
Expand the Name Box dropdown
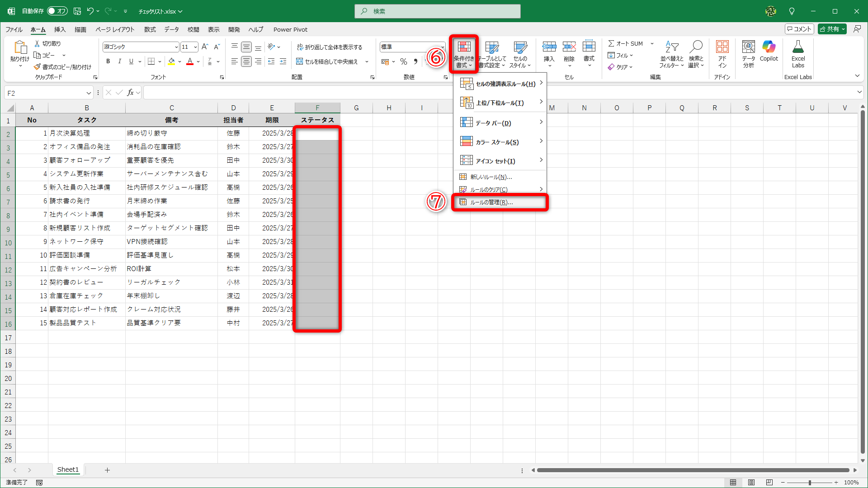coord(89,93)
